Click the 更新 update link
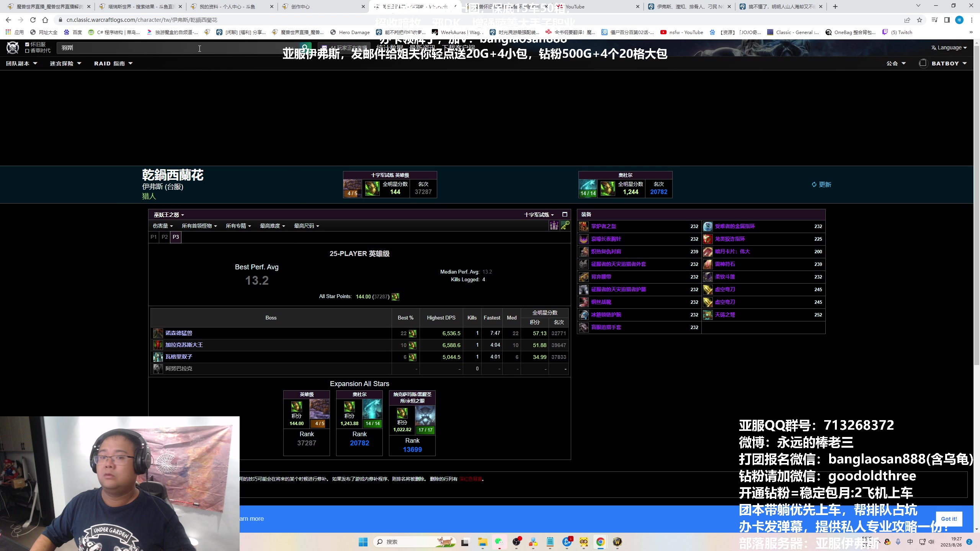This screenshot has width=980, height=551. pos(822,185)
